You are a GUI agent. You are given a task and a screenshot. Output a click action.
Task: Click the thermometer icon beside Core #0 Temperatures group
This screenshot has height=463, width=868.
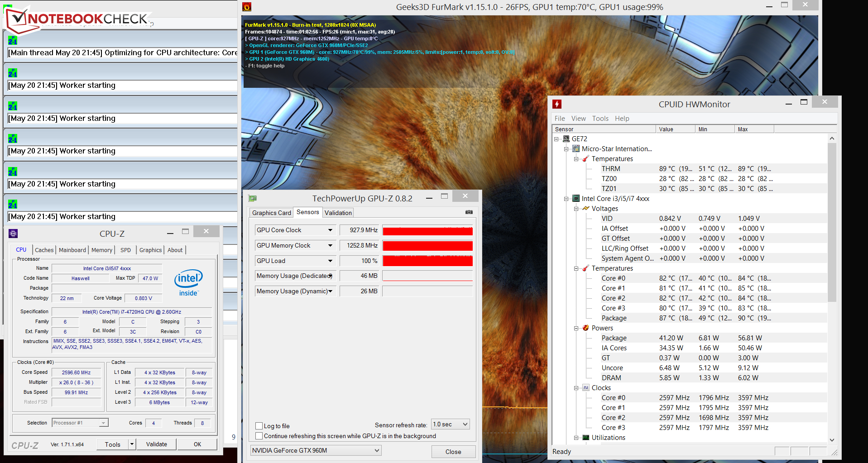coord(586,268)
